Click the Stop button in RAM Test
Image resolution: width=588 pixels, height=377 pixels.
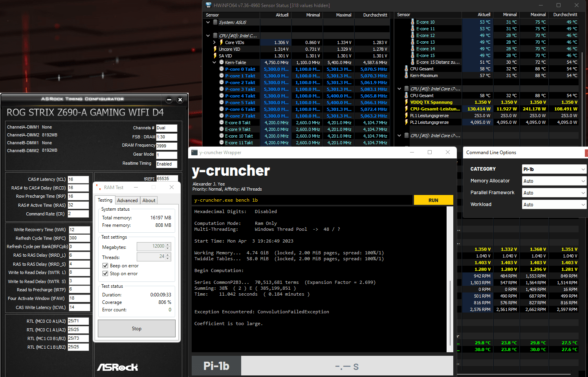click(x=137, y=329)
